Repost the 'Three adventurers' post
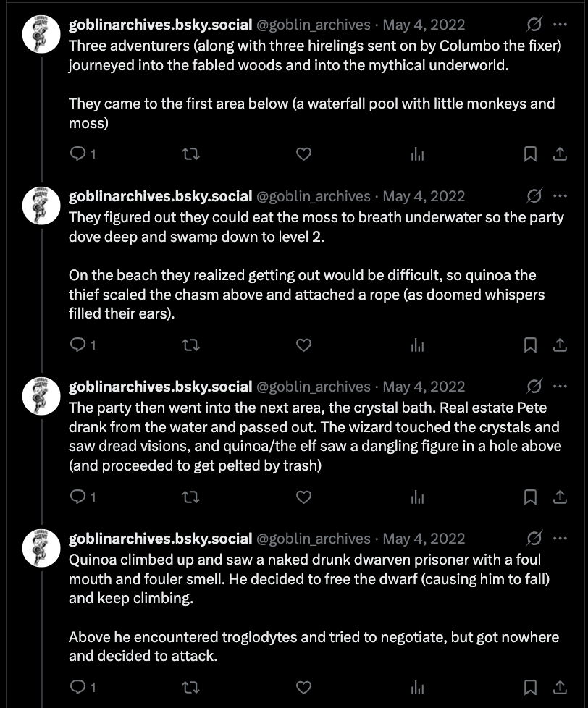This screenshot has height=708, width=588. point(190,154)
